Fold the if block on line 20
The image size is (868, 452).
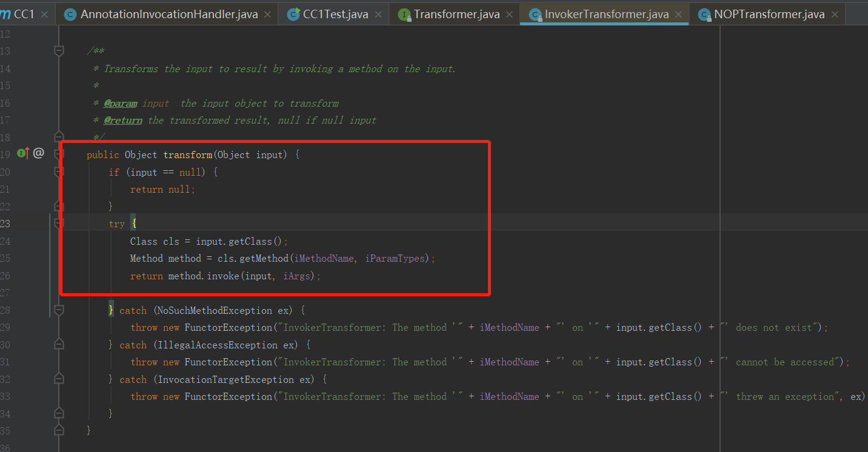[x=59, y=172]
